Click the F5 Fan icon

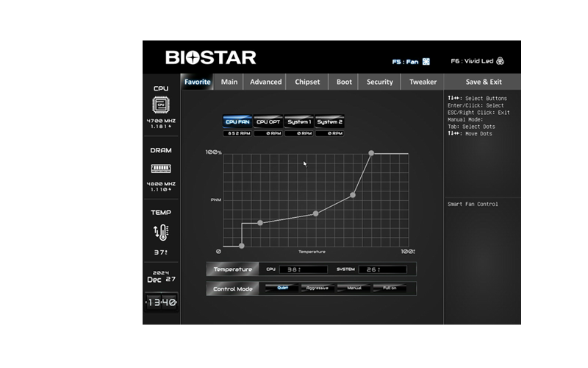pyautogui.click(x=426, y=62)
